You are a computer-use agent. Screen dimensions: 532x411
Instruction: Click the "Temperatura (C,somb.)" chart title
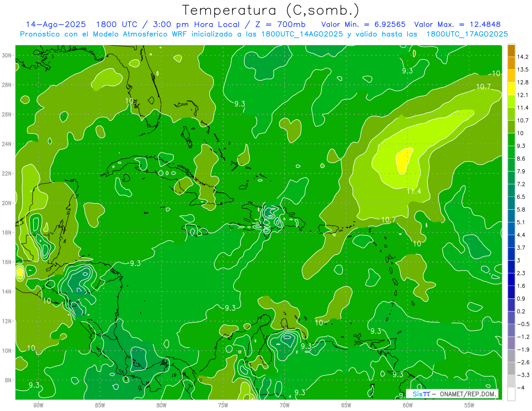(271, 10)
